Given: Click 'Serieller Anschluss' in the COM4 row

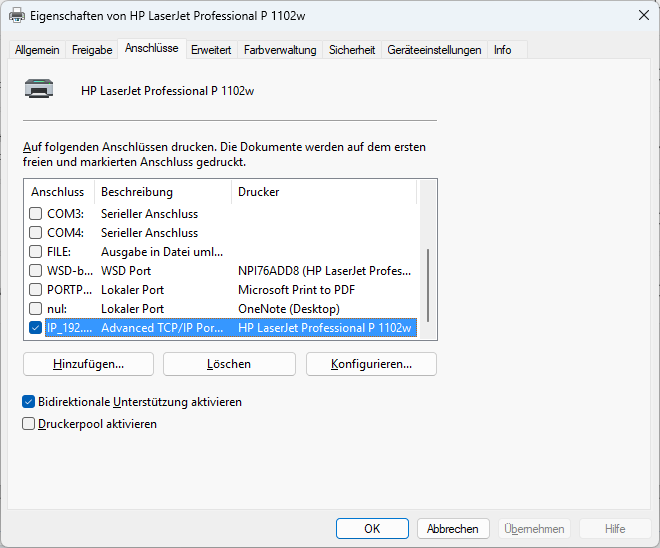Looking at the screenshot, I should [149, 233].
